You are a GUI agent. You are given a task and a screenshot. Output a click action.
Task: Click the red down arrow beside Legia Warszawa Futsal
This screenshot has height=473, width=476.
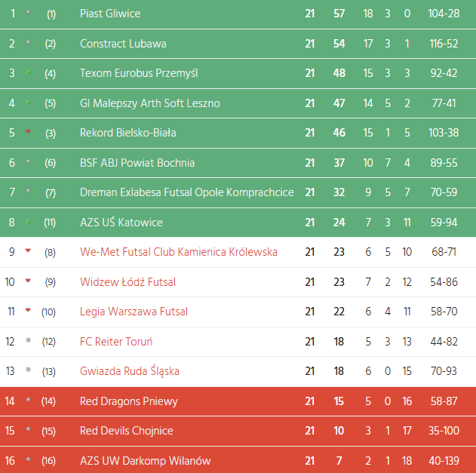28,310
